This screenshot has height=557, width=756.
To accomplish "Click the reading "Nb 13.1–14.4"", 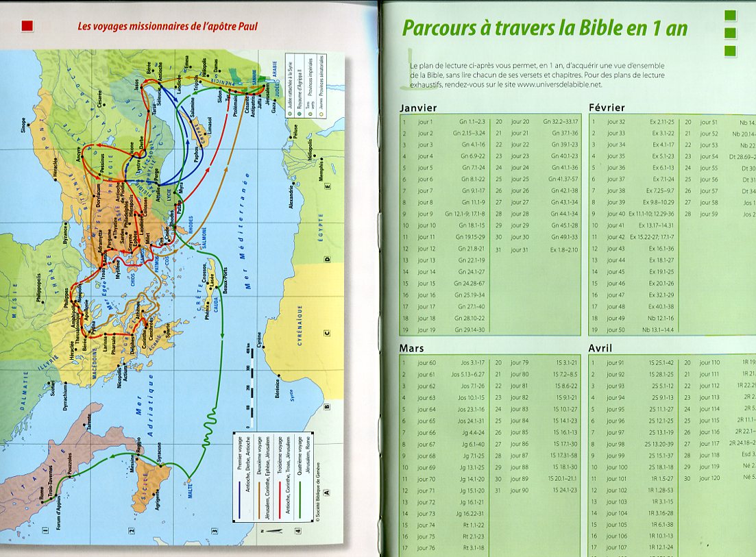I will click(658, 330).
